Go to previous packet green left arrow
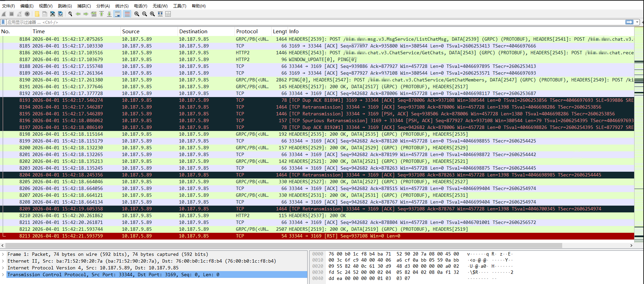The image size is (644, 284). (78, 14)
